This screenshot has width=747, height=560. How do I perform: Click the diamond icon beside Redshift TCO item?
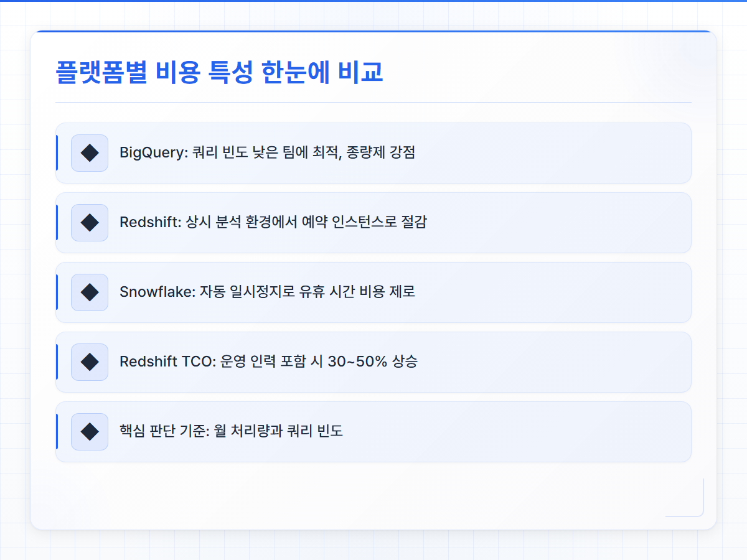point(90,362)
